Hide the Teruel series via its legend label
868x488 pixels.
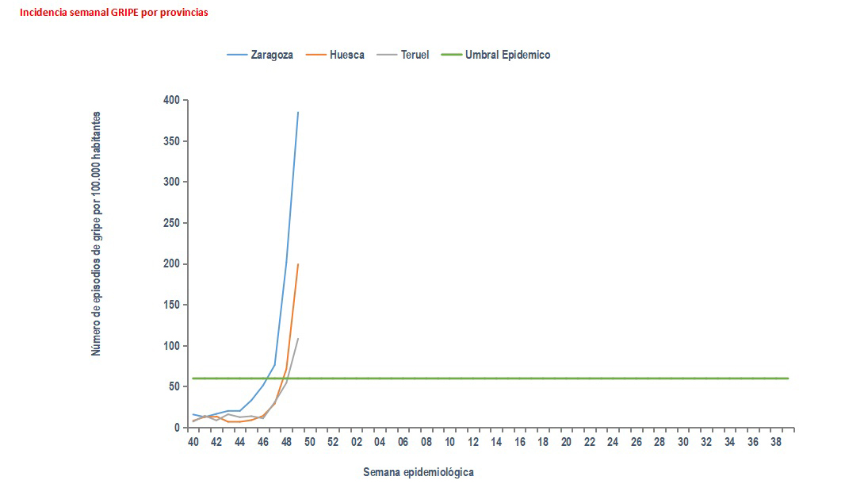coord(413,56)
